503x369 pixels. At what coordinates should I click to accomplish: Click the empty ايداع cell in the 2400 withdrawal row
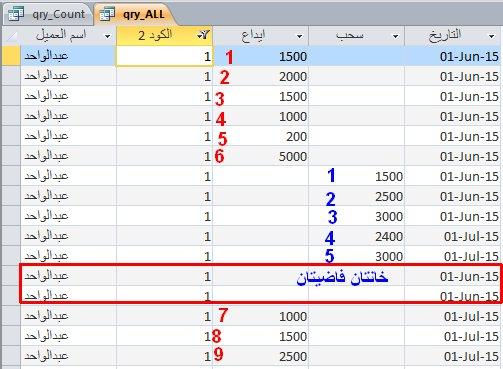(x=260, y=236)
